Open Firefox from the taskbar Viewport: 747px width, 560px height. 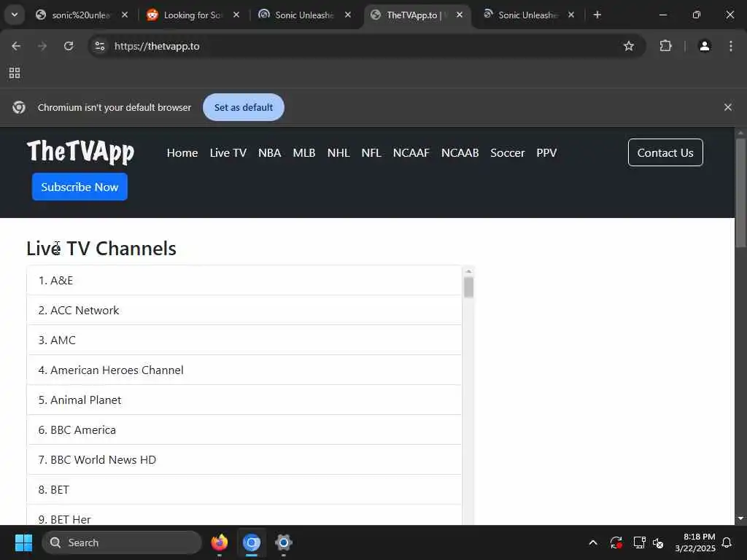220,542
